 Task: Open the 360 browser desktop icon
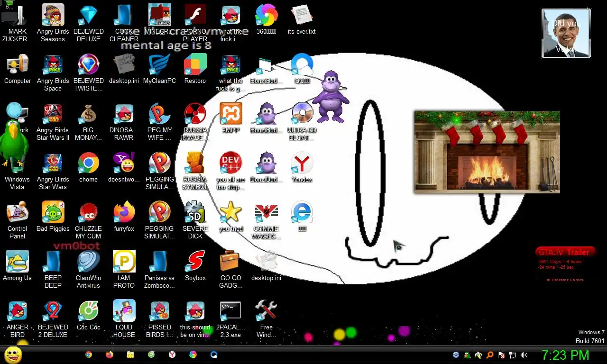266,20
